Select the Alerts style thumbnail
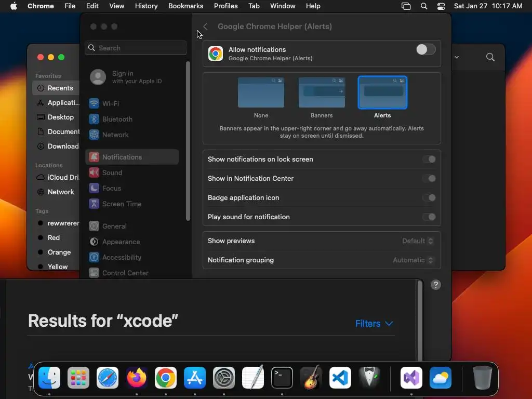 (x=382, y=92)
